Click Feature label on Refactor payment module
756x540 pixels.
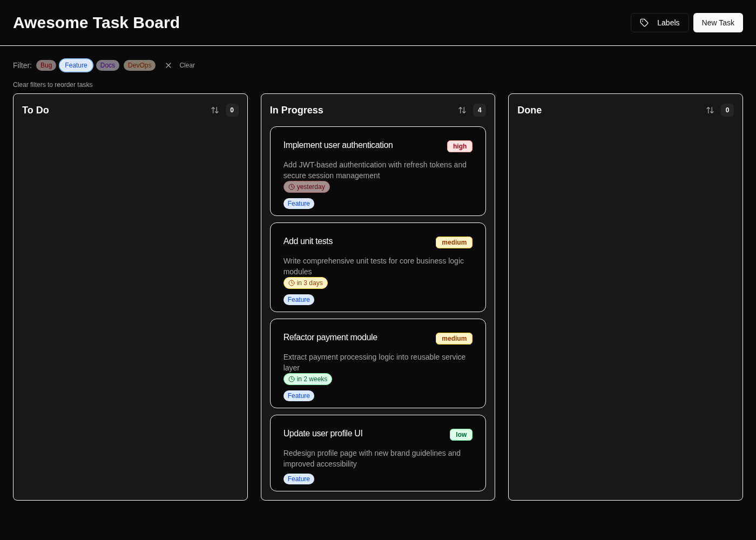pos(299,396)
